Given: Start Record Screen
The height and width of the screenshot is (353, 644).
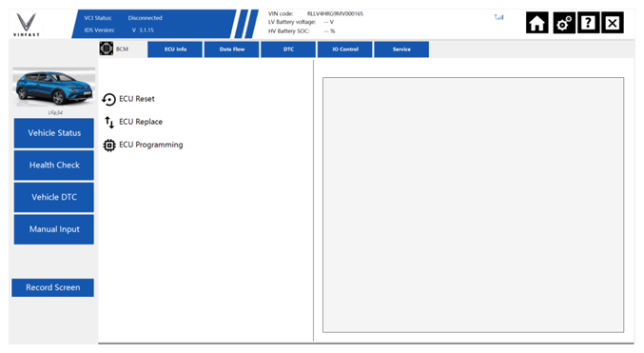Looking at the screenshot, I should 52,287.
